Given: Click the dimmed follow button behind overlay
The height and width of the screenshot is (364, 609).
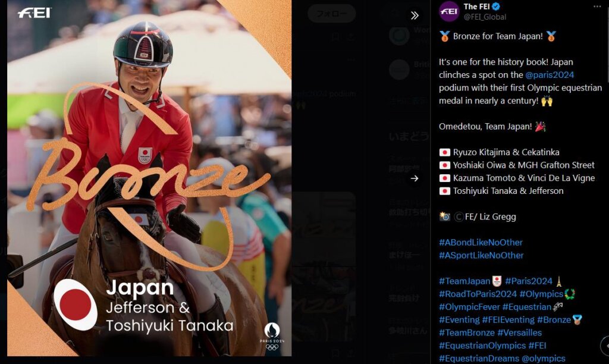Looking at the screenshot, I should 331,14.
